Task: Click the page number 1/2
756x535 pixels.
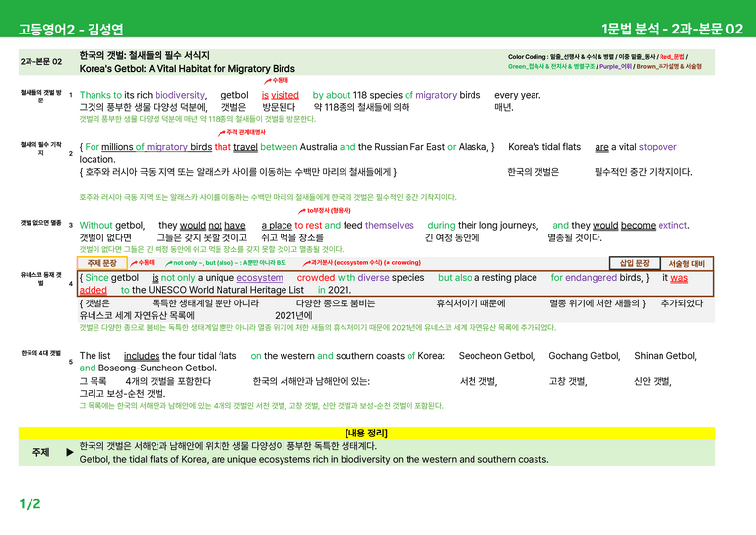Action: (x=30, y=504)
